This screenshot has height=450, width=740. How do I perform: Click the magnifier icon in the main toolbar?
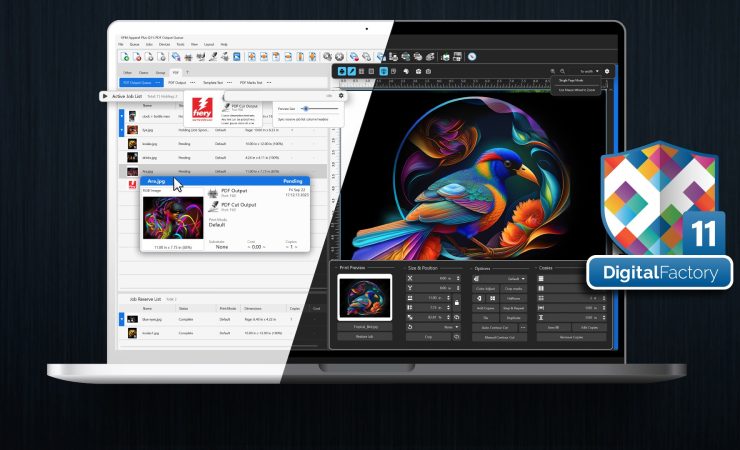coord(327,57)
